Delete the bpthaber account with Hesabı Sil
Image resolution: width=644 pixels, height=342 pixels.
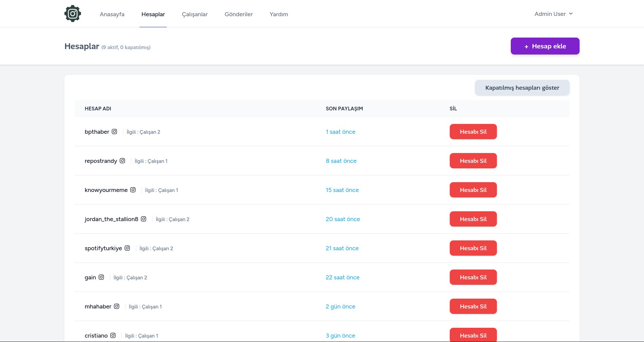473,132
